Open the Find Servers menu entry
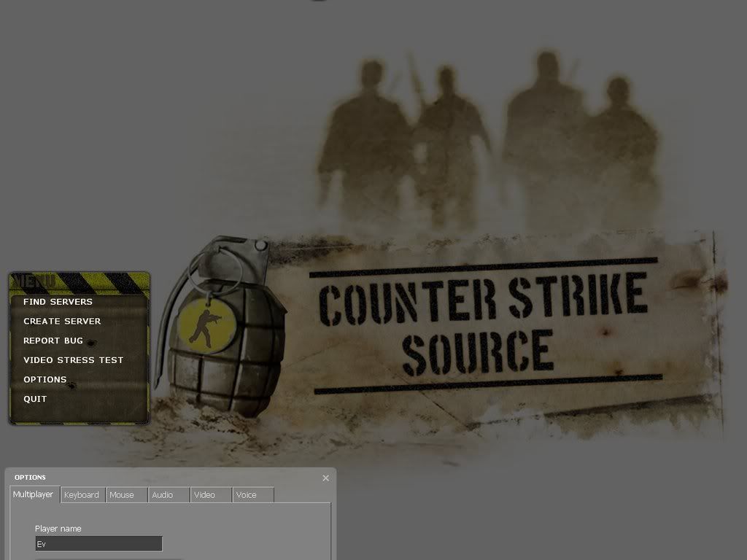Screen dimensions: 747x560 click(58, 302)
